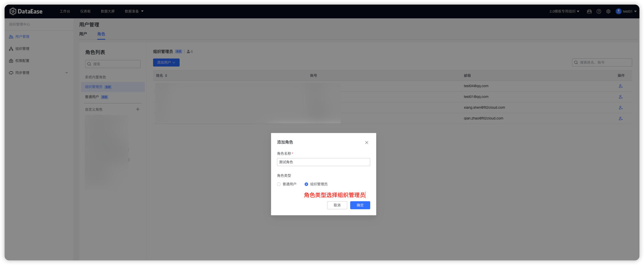Click add custom role plus icon
The image size is (644, 265).
[138, 109]
